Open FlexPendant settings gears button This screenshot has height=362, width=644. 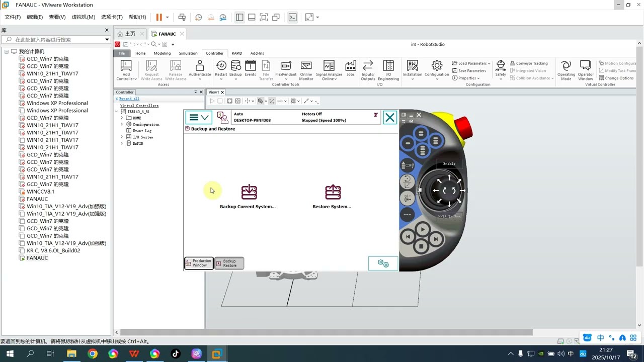coord(383,263)
